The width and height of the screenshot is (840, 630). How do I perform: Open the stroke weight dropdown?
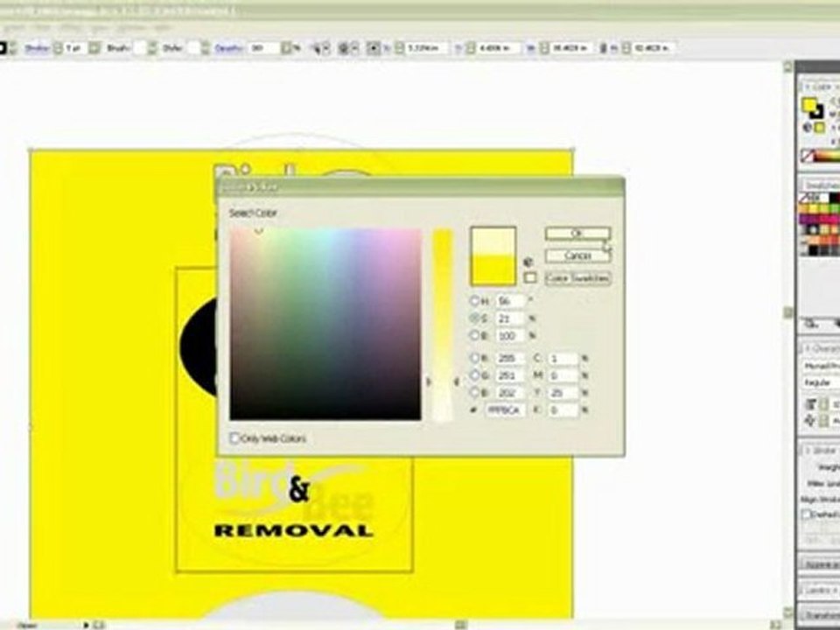point(94,48)
